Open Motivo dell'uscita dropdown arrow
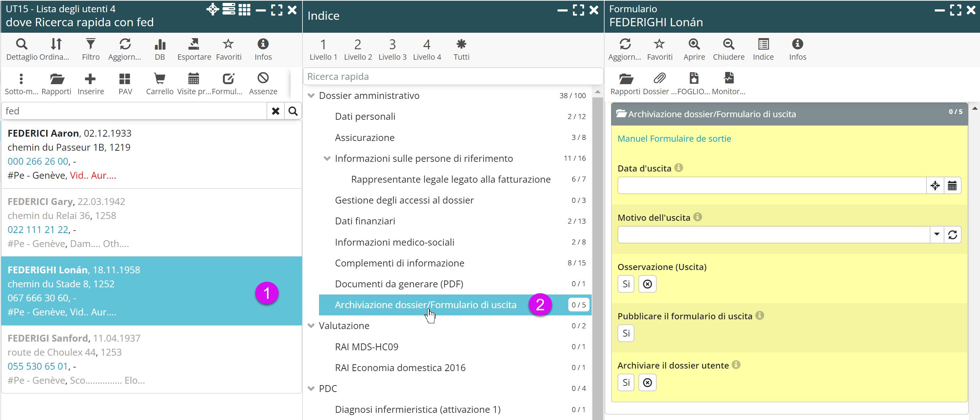This screenshot has height=420, width=980. tap(937, 234)
